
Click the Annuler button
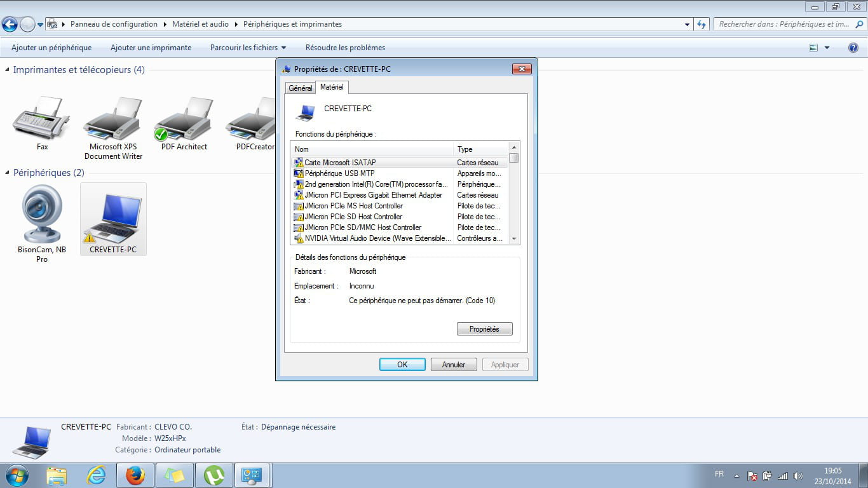[454, 365]
